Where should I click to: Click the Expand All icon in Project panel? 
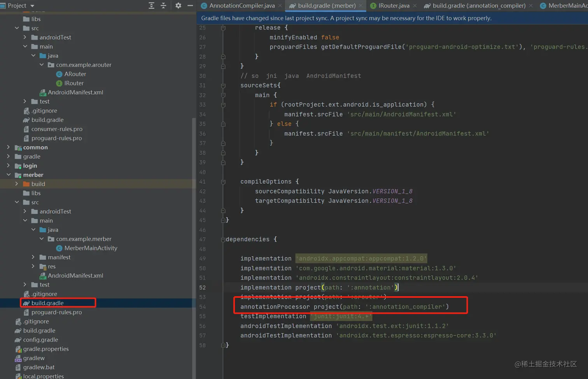point(152,5)
